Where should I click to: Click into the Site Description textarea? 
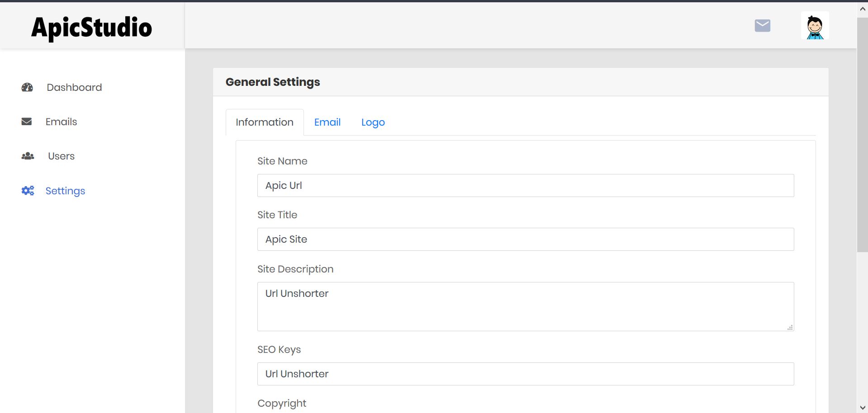tap(526, 306)
